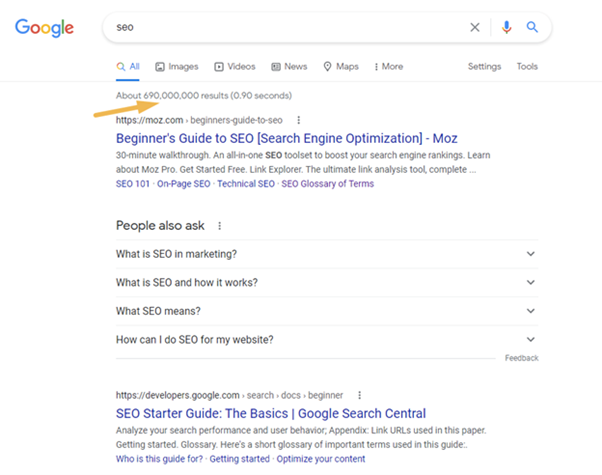
Task: Switch to the Videos tab
Action: [x=235, y=67]
